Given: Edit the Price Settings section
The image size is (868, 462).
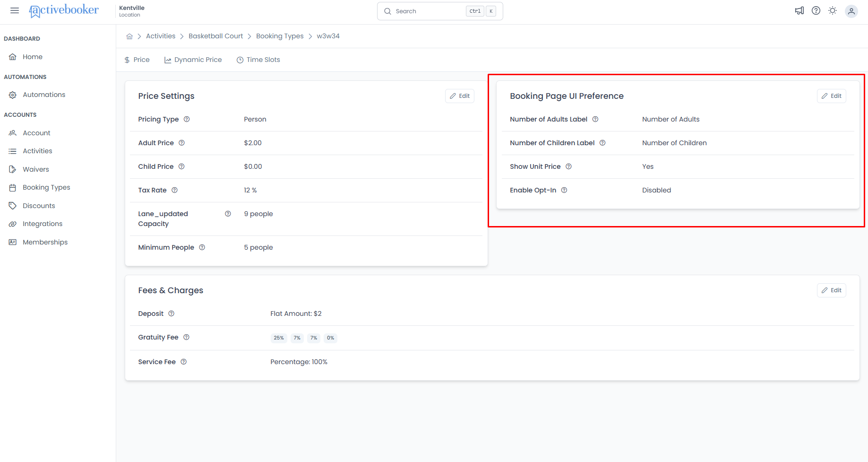Looking at the screenshot, I should [460, 96].
